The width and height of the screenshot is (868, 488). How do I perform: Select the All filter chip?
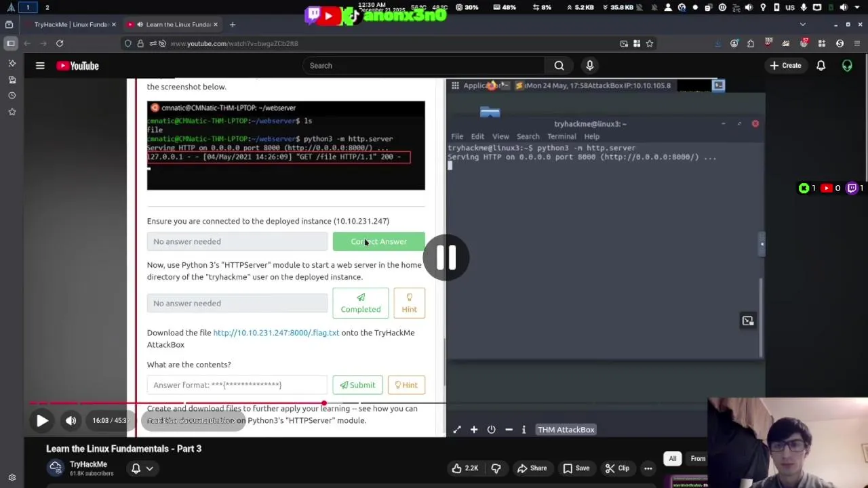click(x=673, y=459)
